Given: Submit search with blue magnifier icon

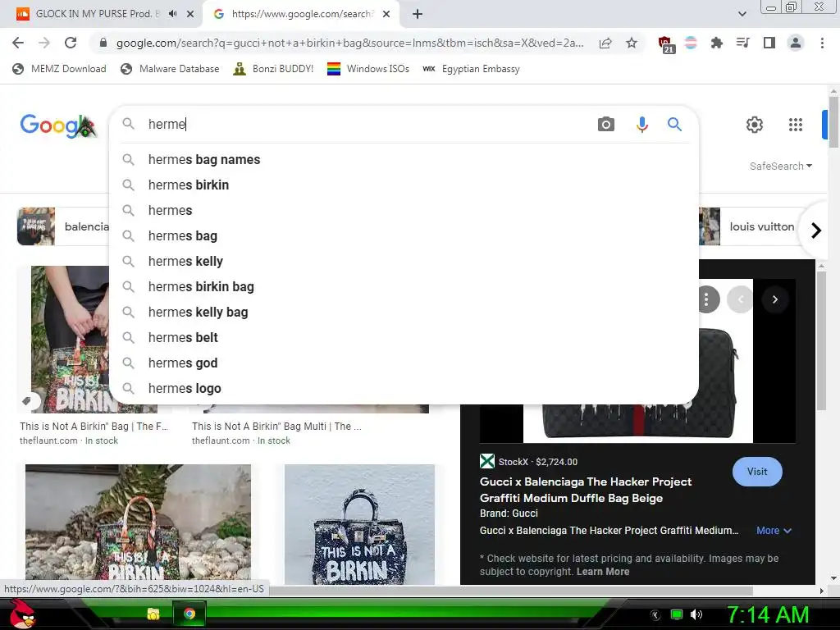Looking at the screenshot, I should 674,125.
